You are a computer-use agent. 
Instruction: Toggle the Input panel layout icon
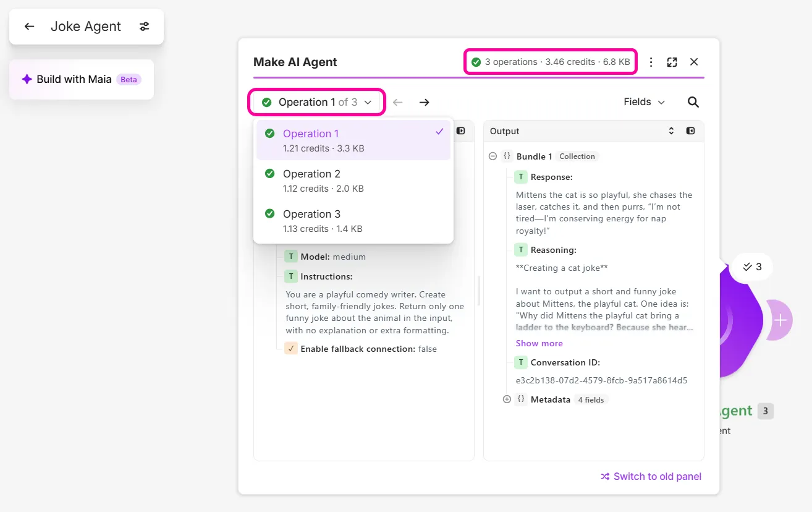pyautogui.click(x=461, y=131)
